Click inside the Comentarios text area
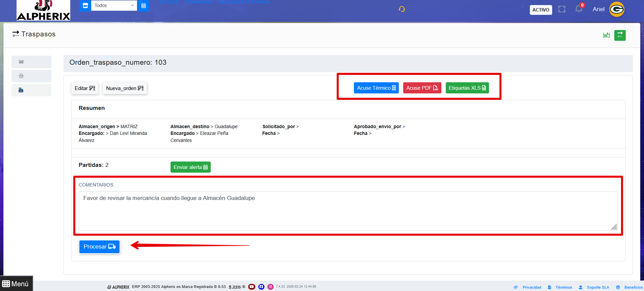Viewport: 644px width, 291px height. point(348,211)
